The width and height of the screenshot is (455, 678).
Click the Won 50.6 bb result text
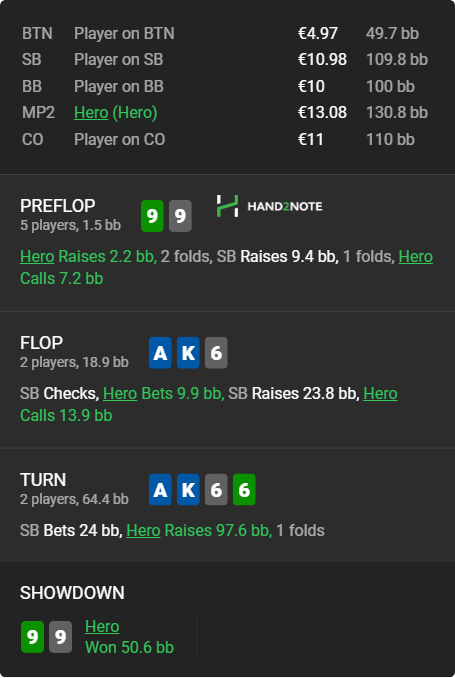coord(129,647)
